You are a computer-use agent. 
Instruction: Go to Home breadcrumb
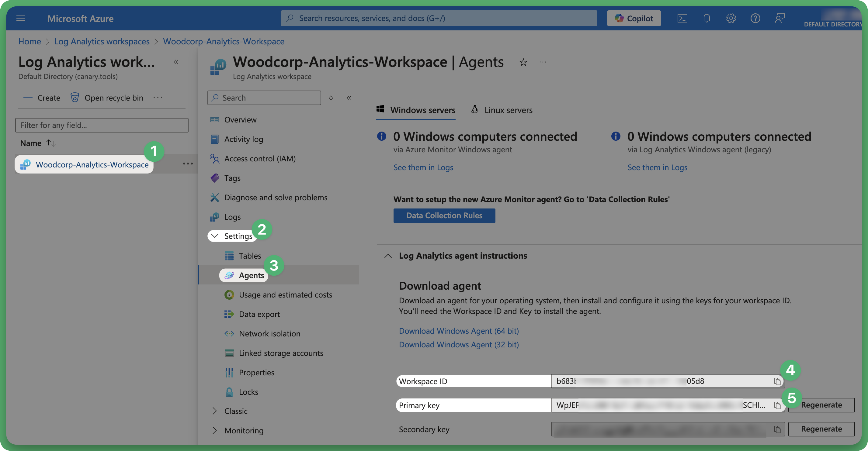click(29, 41)
